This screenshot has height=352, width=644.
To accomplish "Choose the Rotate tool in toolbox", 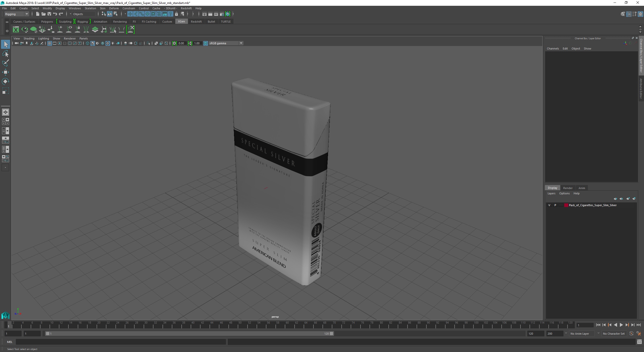I will [6, 81].
